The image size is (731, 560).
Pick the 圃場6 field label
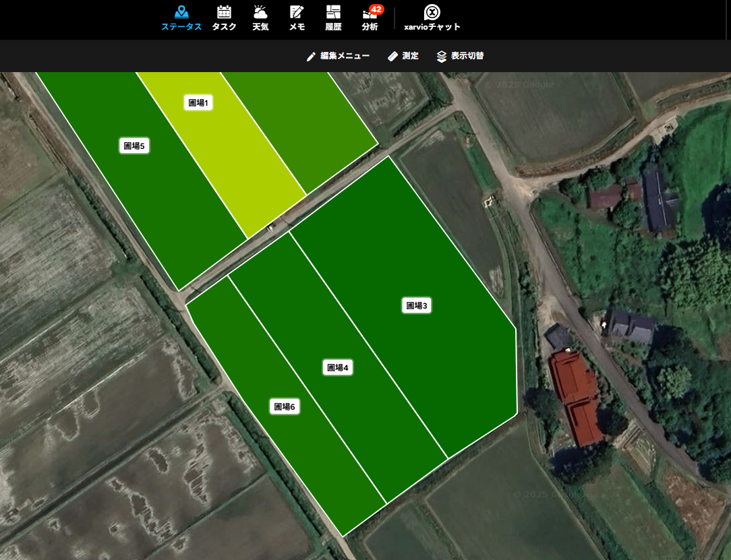click(x=284, y=406)
